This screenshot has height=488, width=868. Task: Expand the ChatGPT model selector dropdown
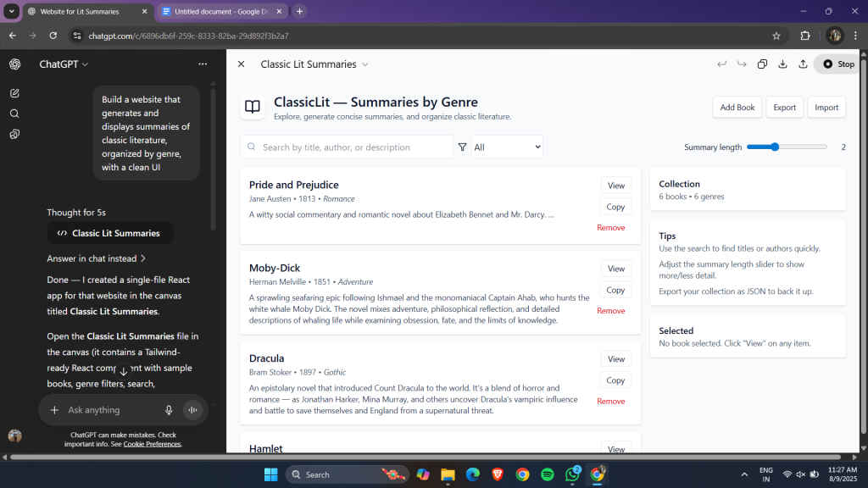(x=64, y=64)
